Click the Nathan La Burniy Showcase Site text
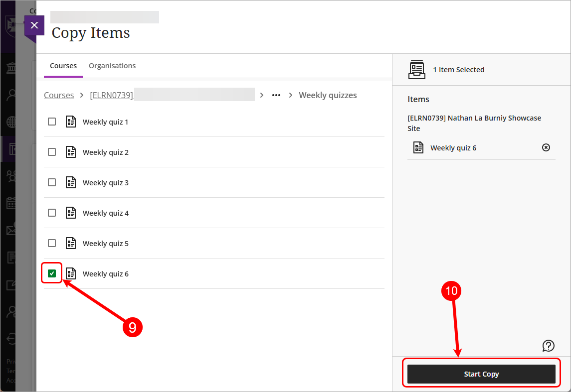571x392 pixels. (x=474, y=123)
